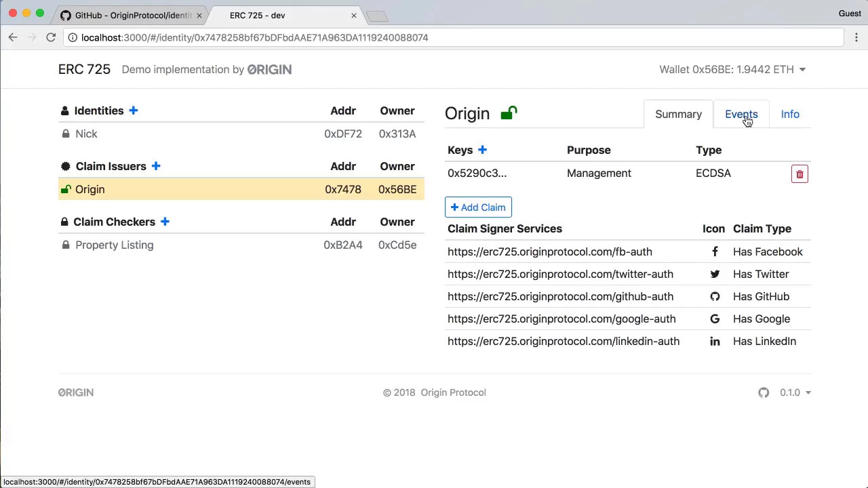
Task: Click the key value 0x5290c3...
Action: (x=477, y=173)
